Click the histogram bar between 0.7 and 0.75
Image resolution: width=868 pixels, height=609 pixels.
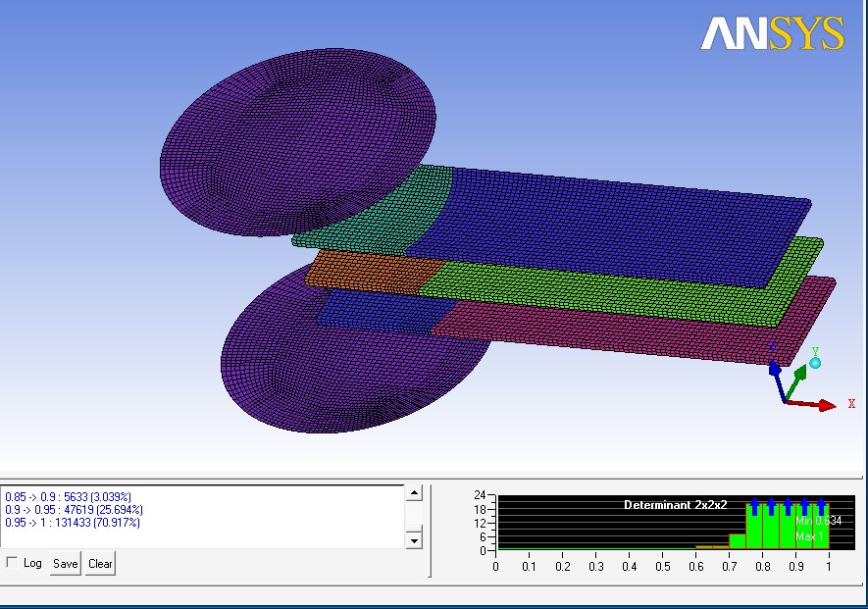737,540
